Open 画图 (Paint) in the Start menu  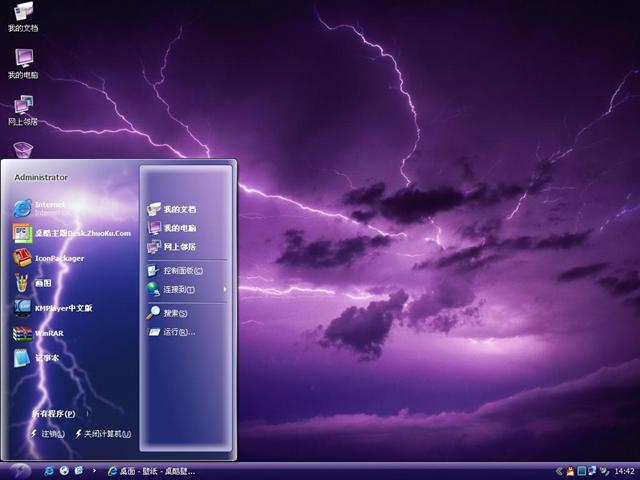click(32, 283)
